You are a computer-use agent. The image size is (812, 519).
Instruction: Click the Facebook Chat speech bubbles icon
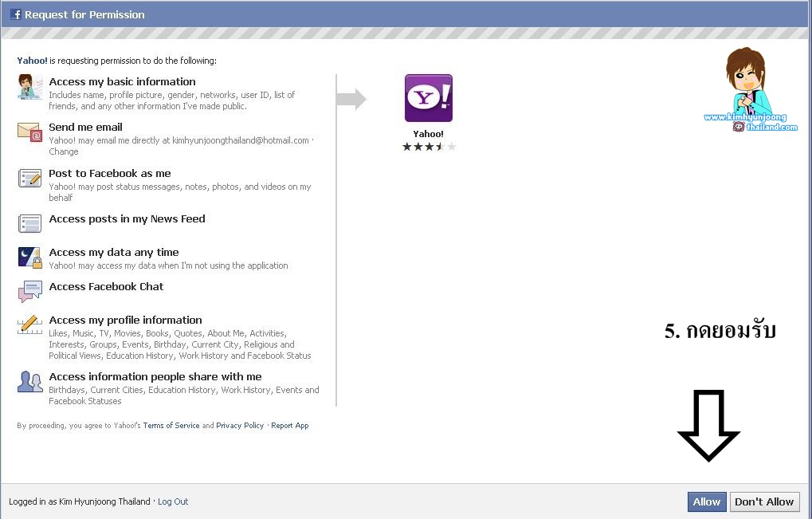point(30,292)
